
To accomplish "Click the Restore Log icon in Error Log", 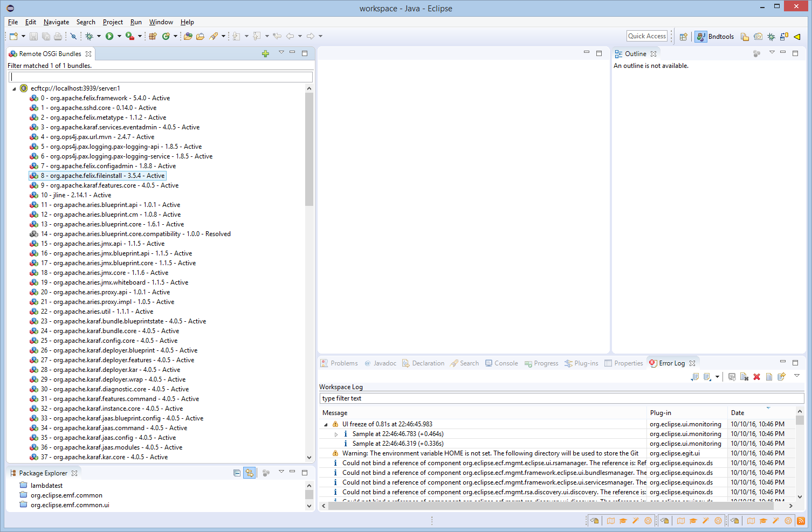I will coord(781,377).
